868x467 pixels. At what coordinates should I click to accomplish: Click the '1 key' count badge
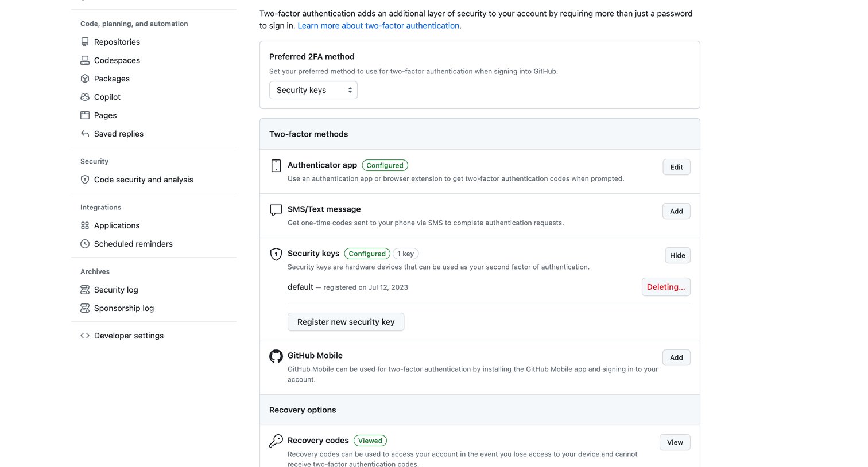[x=405, y=254]
